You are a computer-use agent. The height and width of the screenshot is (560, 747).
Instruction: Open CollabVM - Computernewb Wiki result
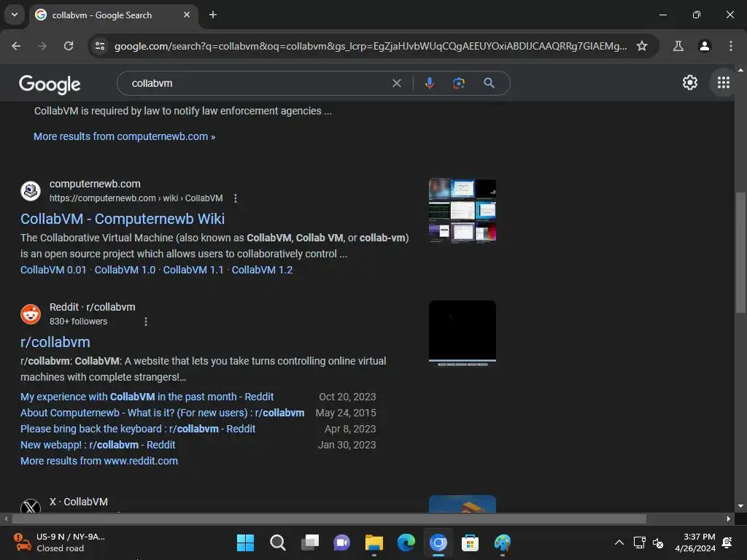click(x=123, y=219)
